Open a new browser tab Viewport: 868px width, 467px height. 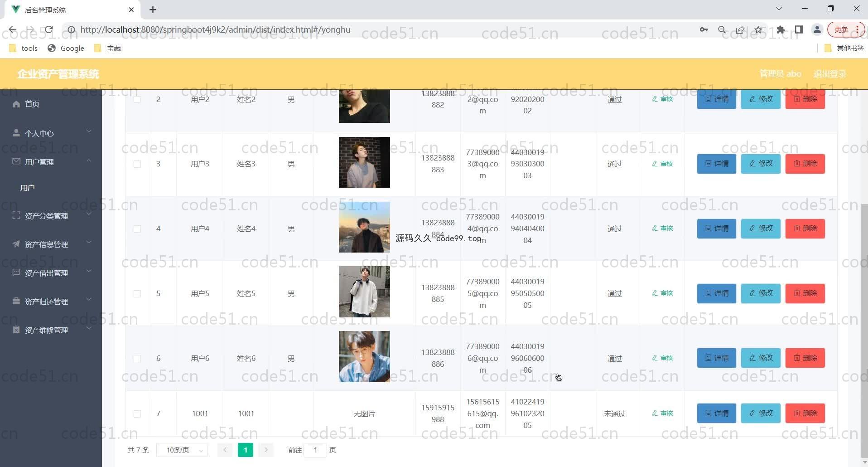[x=153, y=10]
